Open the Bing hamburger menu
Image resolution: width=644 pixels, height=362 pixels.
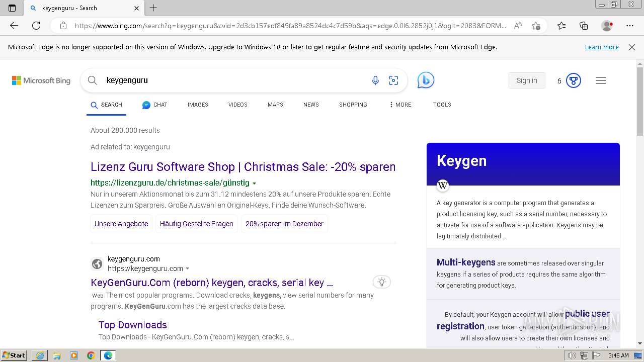(601, 80)
